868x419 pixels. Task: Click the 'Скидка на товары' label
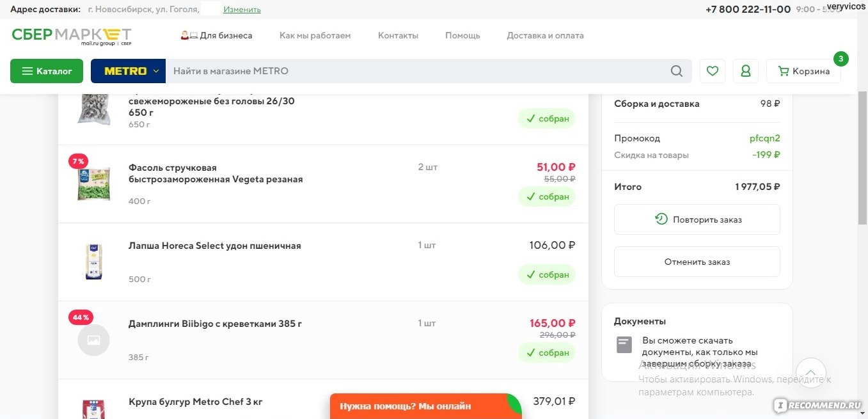click(x=652, y=155)
